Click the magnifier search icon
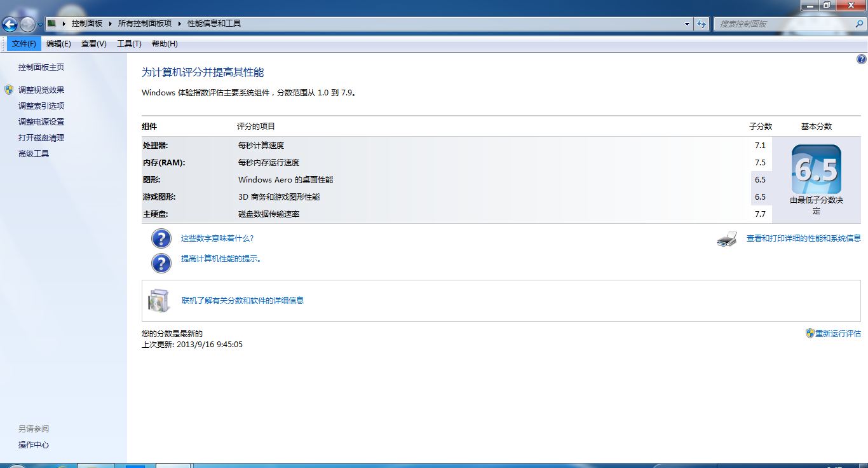Viewport: 868px width, 468px height. [860, 24]
